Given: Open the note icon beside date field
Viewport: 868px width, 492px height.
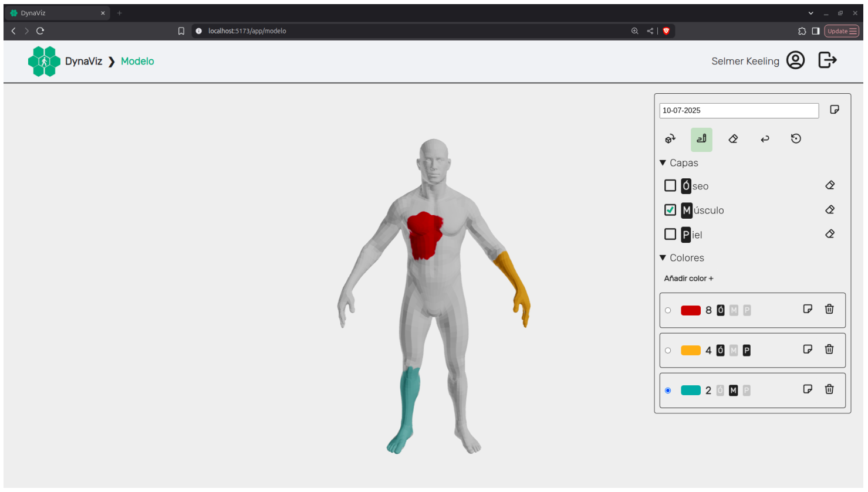Looking at the screenshot, I should pos(835,110).
